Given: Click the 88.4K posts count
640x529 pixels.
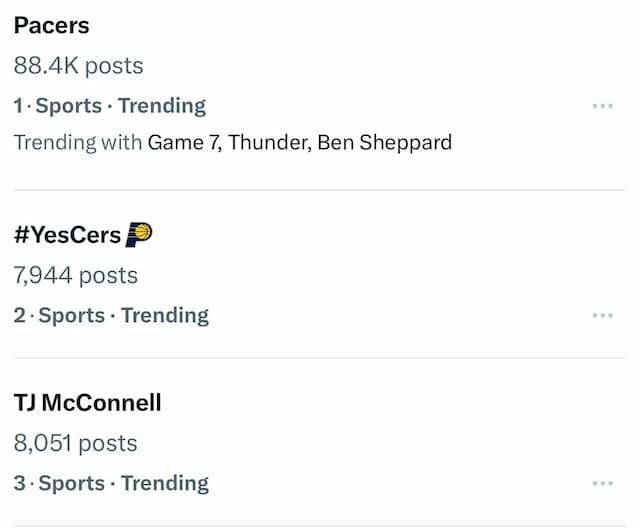Looking at the screenshot, I should [78, 66].
